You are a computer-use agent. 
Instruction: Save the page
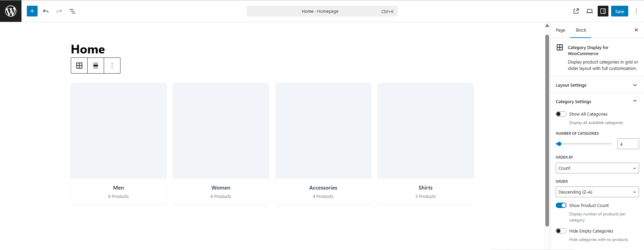620,11
